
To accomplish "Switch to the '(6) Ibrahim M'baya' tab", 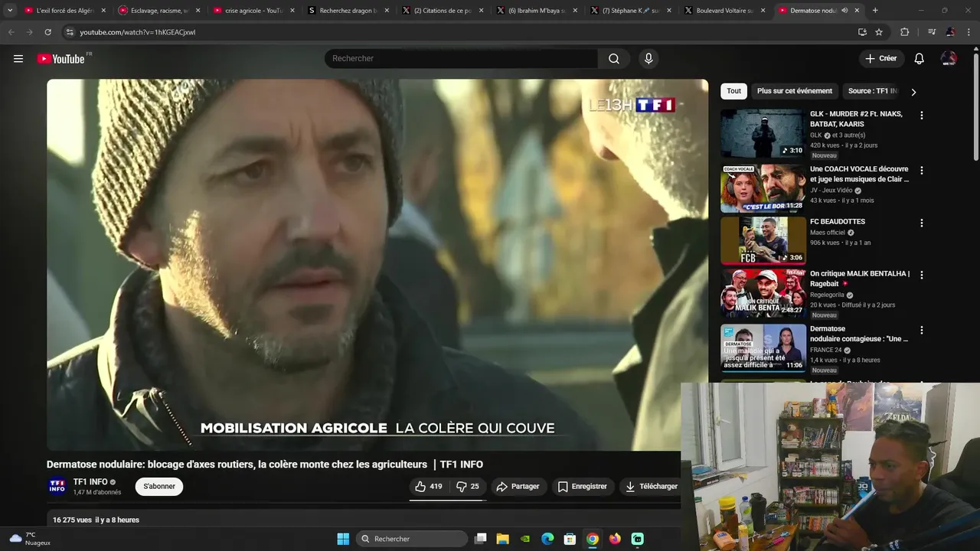I will point(536,11).
